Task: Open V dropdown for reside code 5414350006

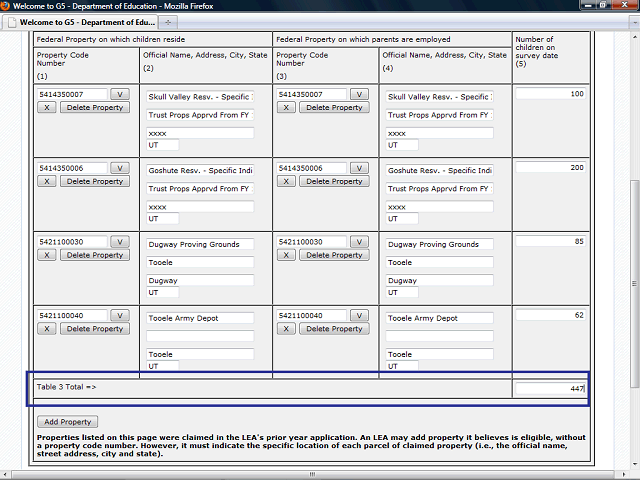Action: click(120, 168)
